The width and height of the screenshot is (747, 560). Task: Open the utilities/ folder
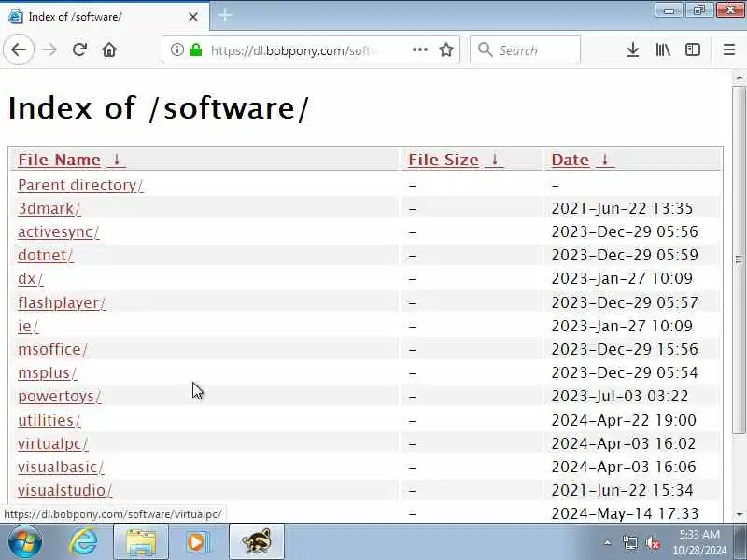click(49, 420)
